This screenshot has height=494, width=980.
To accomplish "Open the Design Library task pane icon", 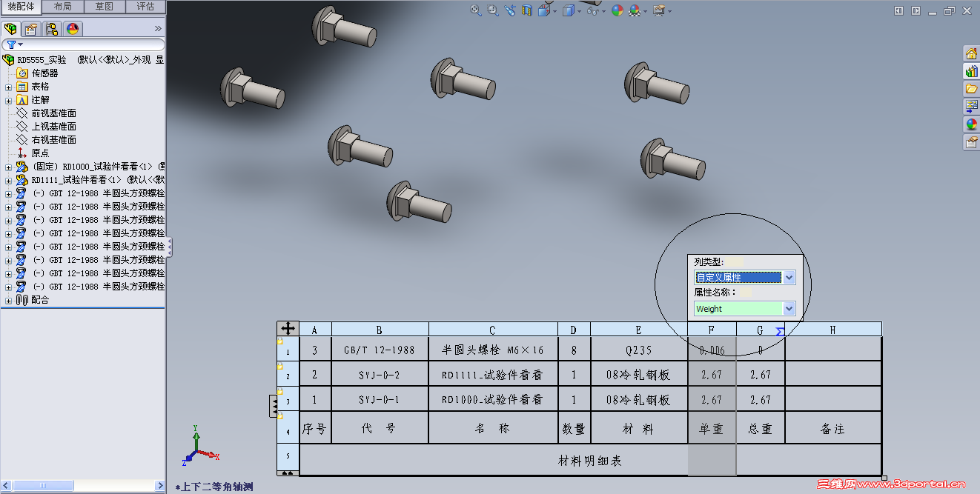I will [971, 71].
